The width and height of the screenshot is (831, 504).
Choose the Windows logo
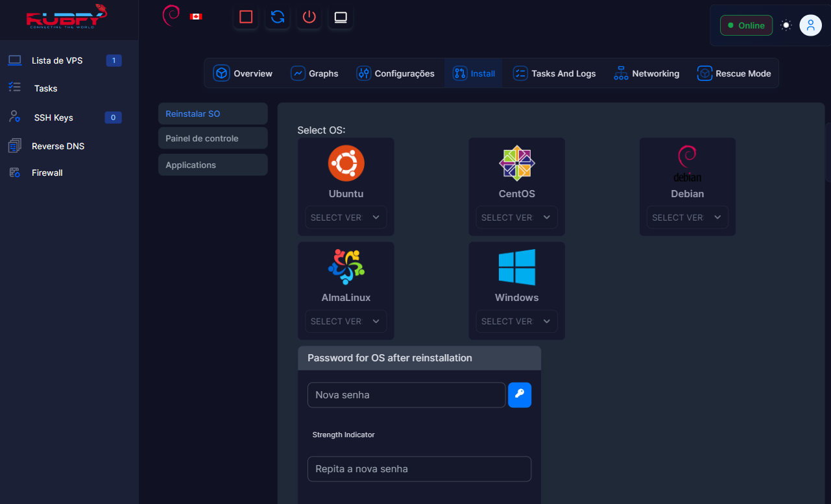tap(517, 267)
